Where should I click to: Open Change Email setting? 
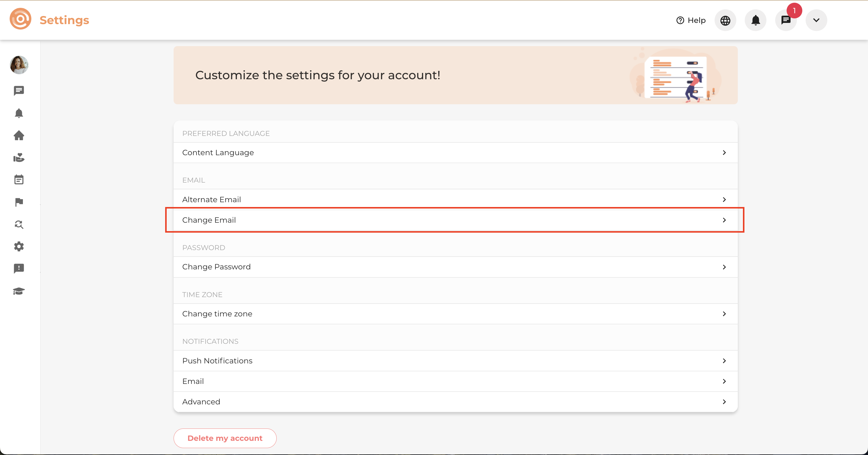click(x=455, y=220)
